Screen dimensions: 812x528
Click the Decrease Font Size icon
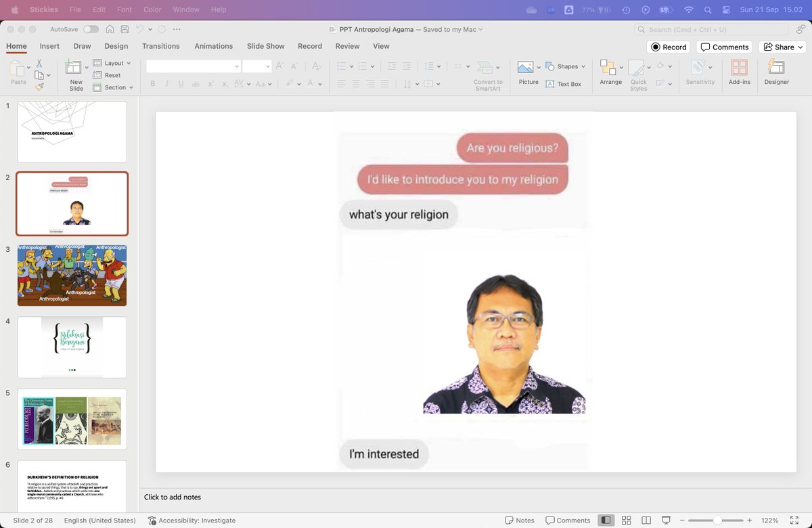pyautogui.click(x=296, y=66)
